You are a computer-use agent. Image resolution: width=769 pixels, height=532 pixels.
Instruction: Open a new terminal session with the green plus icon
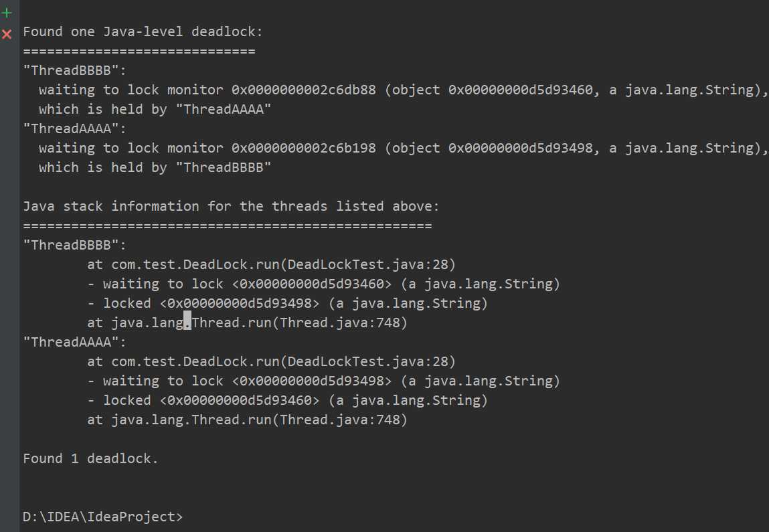pos(7,13)
